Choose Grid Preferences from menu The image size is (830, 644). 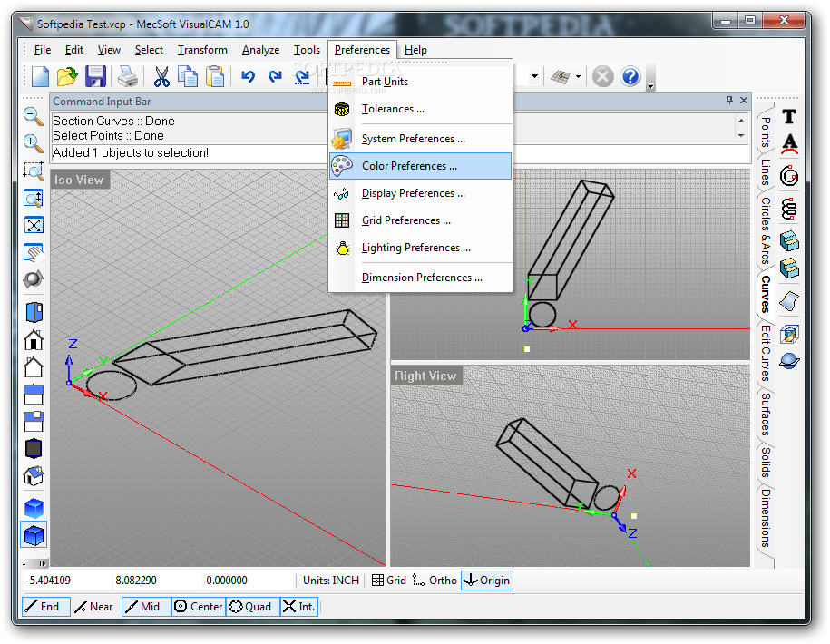pyautogui.click(x=420, y=220)
